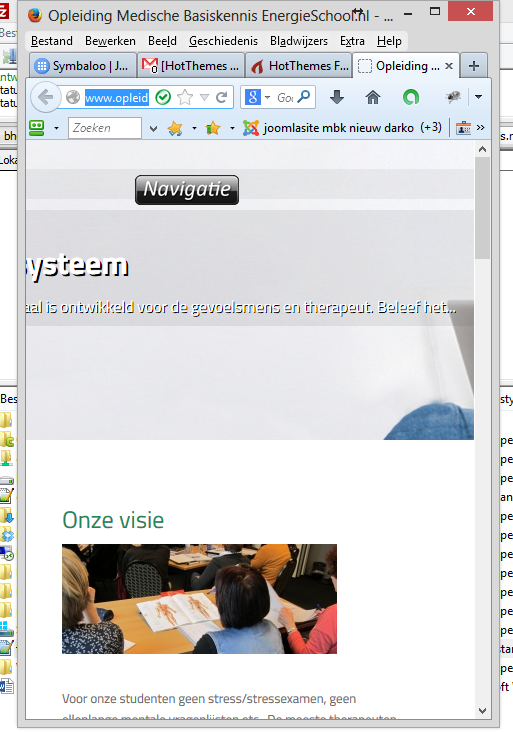This screenshot has width=513, height=732.
Task: Click the green verified checkmark in address bar
Action: coord(163,97)
